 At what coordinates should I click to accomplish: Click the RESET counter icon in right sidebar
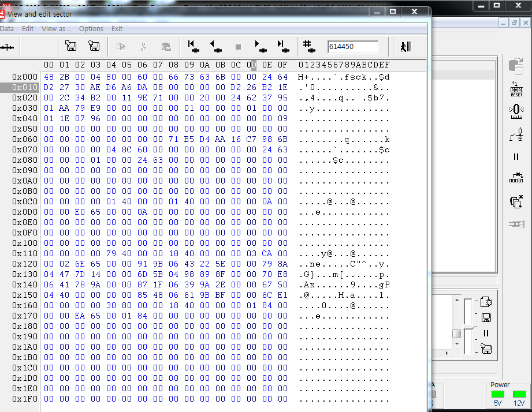[x=516, y=89]
